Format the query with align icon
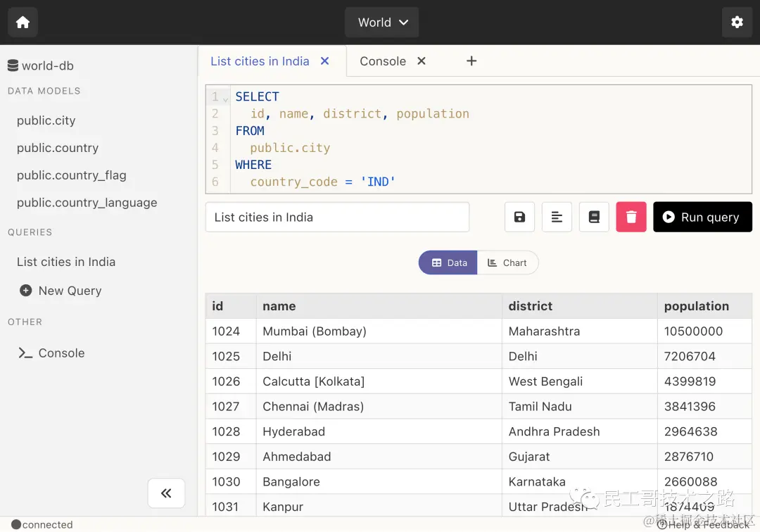 pos(557,217)
